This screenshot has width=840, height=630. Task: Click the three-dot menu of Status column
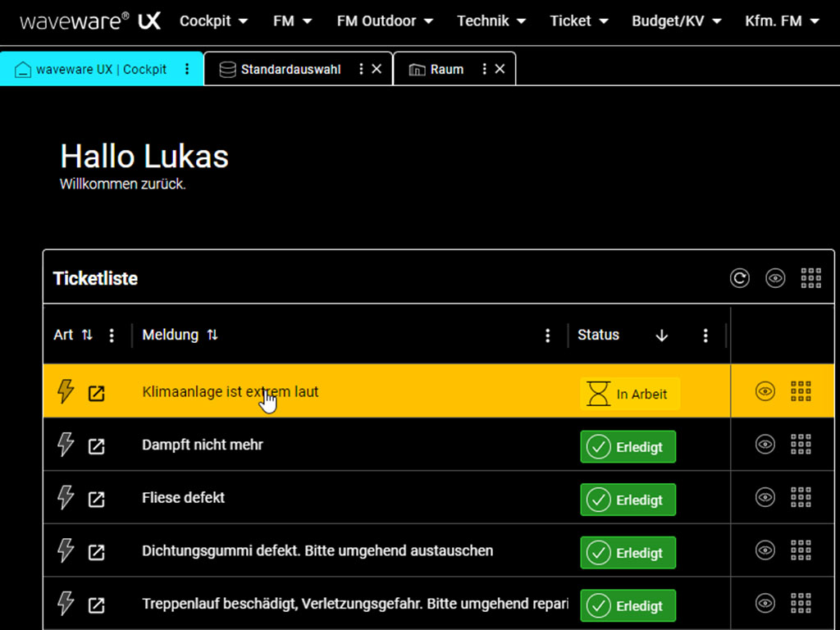point(705,336)
